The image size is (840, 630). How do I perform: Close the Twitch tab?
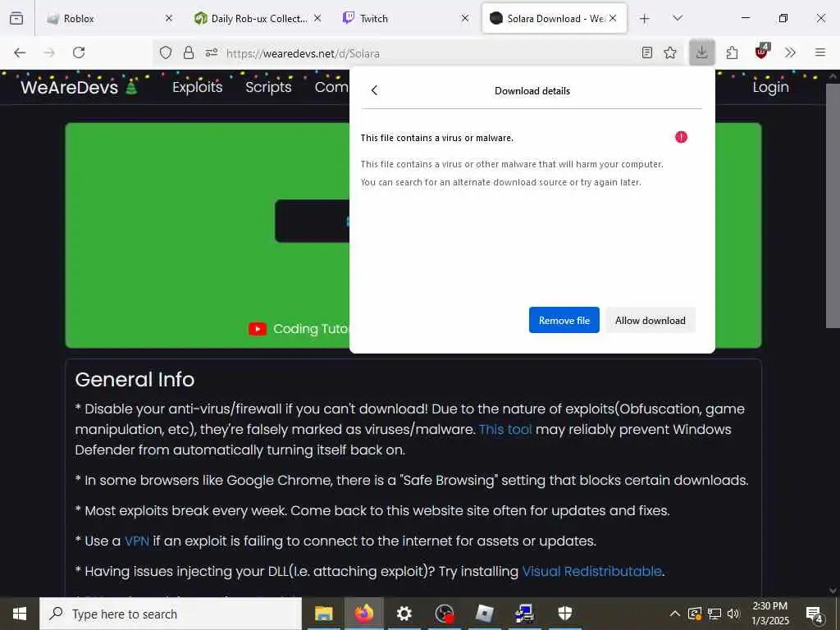465,18
